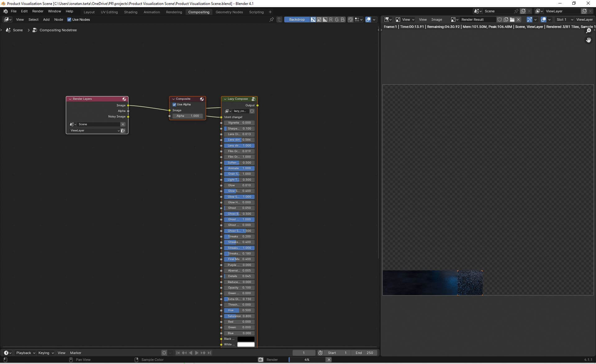Click the pan hand tool in render view
This screenshot has width=596, height=364.
point(588,40)
